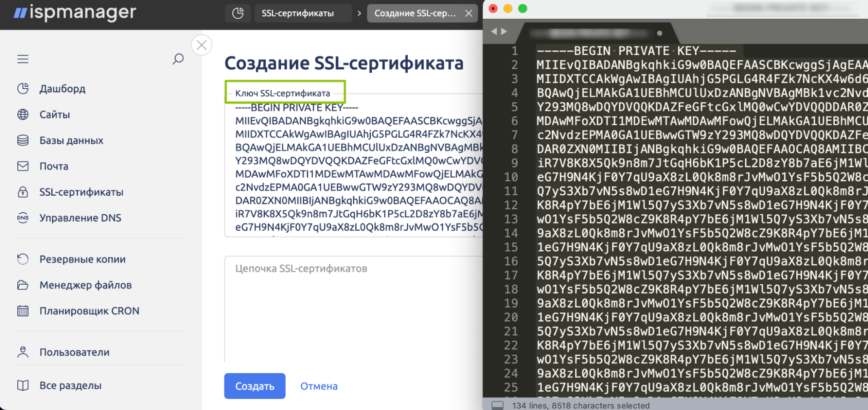Click the Отмена link

319,386
